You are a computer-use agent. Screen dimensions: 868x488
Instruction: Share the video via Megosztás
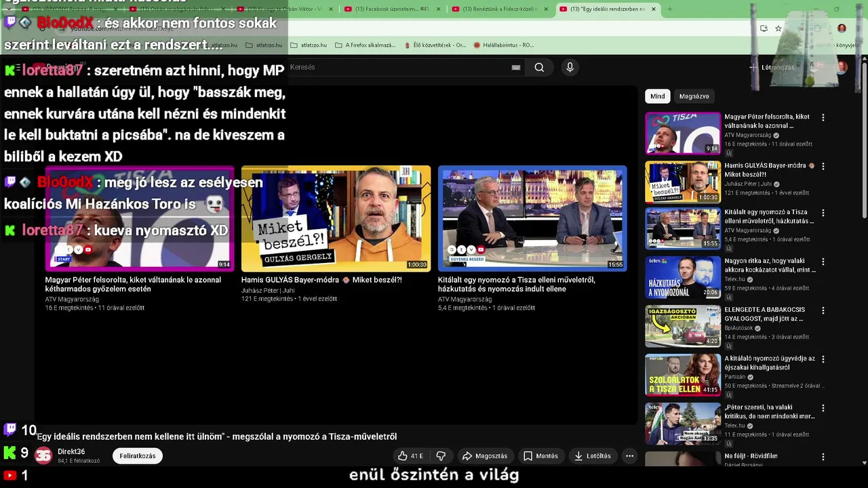pos(485,456)
